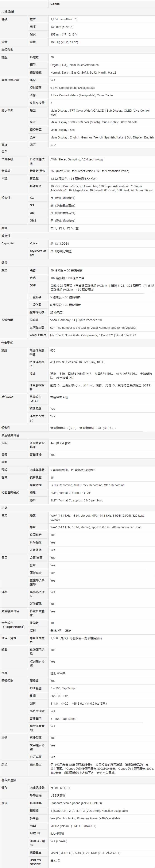
Task: Click 'Main Display : 800 x 480 dots (9 inch)'
Action: click(x=75, y=122)
